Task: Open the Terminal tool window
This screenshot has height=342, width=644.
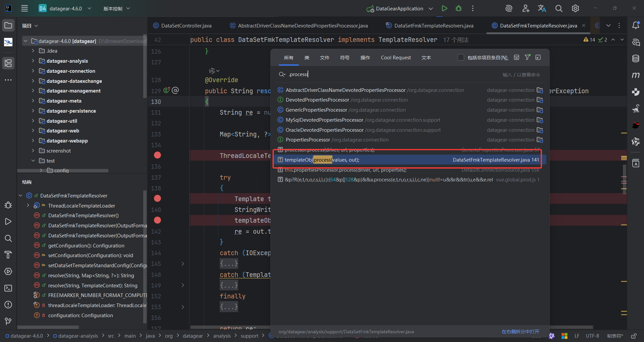Action: coord(8,288)
